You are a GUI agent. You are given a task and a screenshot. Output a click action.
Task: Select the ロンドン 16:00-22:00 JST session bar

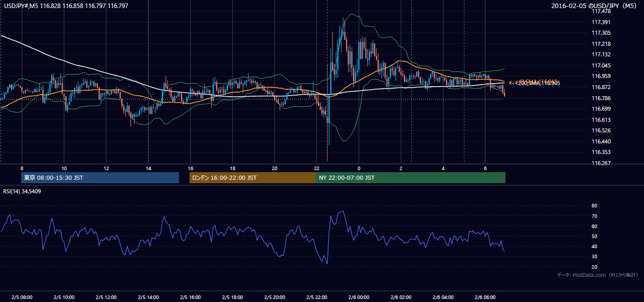click(252, 178)
